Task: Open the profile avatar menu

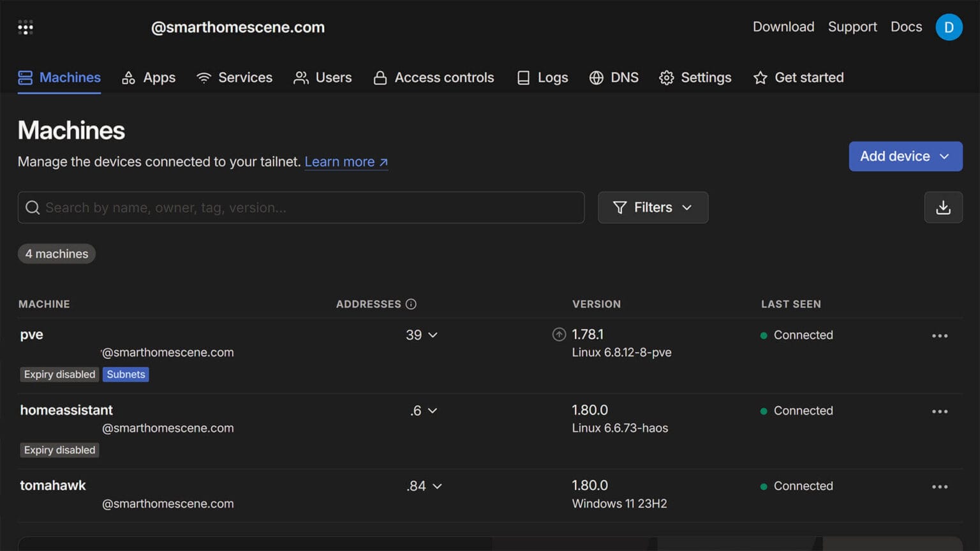Action: tap(949, 27)
